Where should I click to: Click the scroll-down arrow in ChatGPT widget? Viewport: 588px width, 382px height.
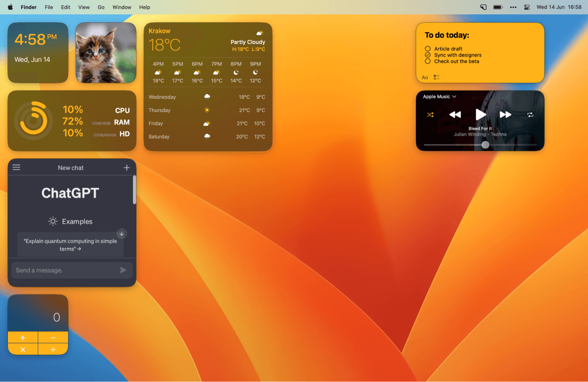[122, 234]
